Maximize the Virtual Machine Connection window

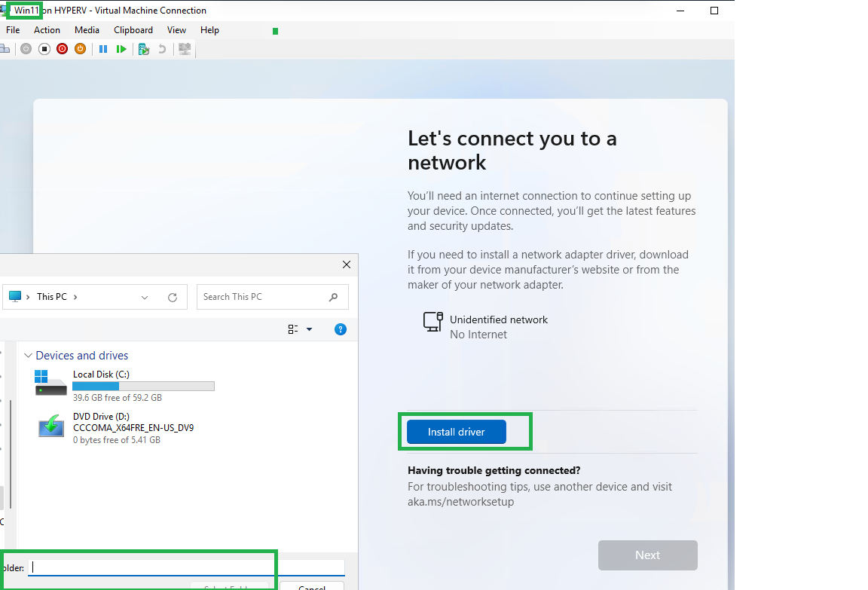[714, 11]
